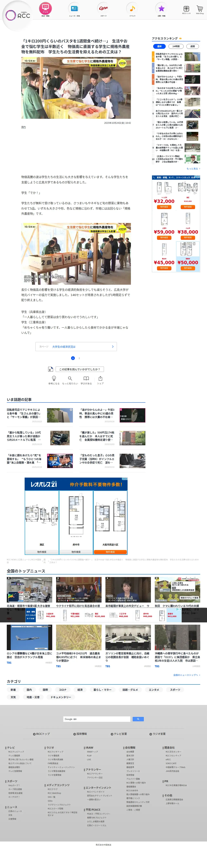207x868 pixels.
Task: Open the ranking item number 1 thumbnail
Action: (x=192, y=56)
